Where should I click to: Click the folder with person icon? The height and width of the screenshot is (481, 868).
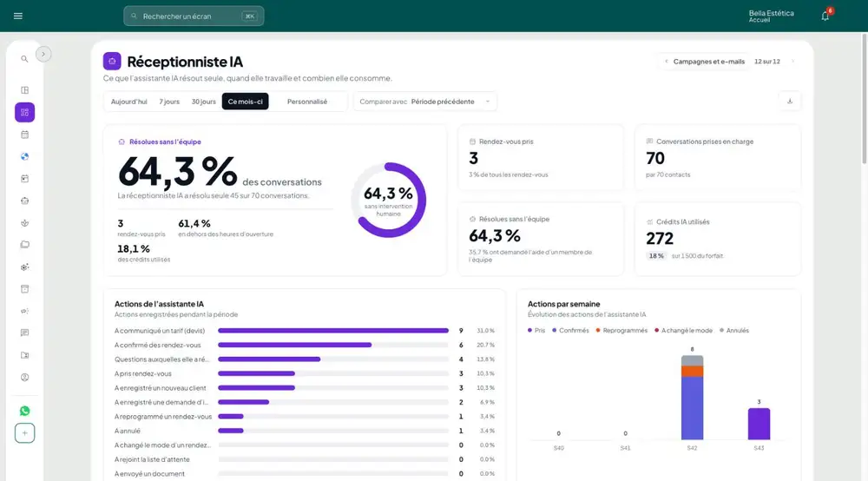coord(24,355)
